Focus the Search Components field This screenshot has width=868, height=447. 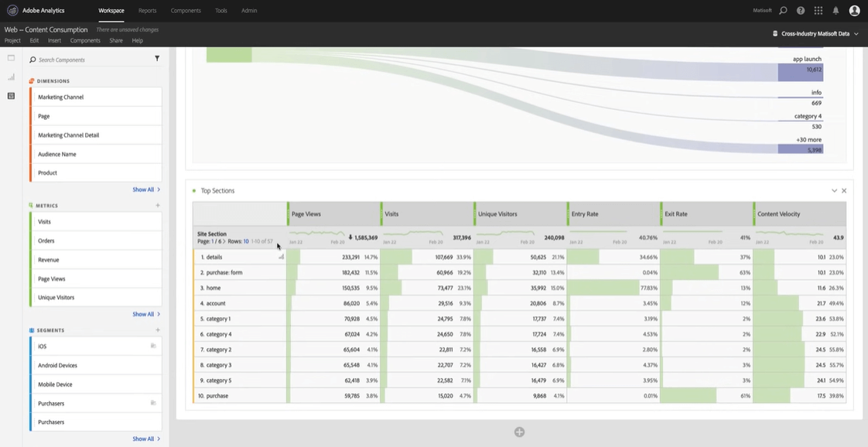pyautogui.click(x=91, y=60)
